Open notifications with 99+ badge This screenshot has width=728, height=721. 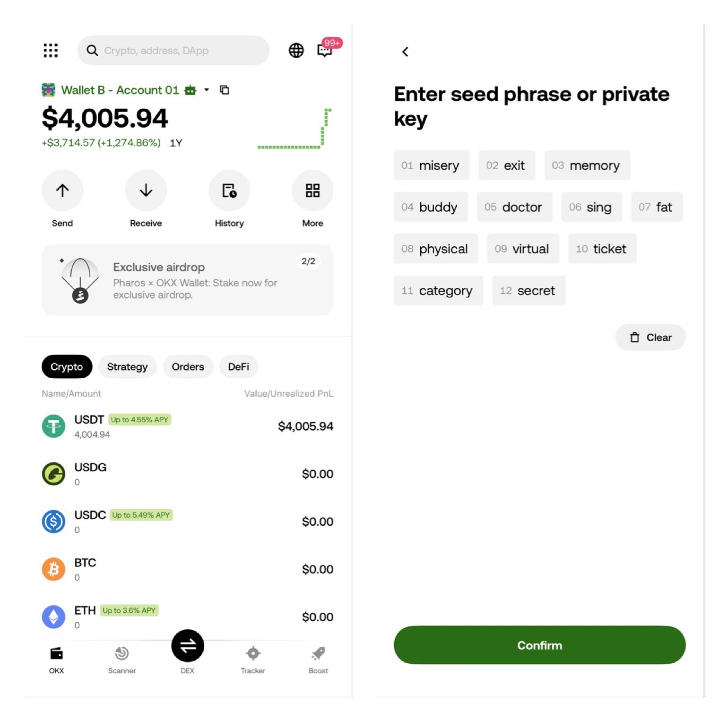[325, 50]
